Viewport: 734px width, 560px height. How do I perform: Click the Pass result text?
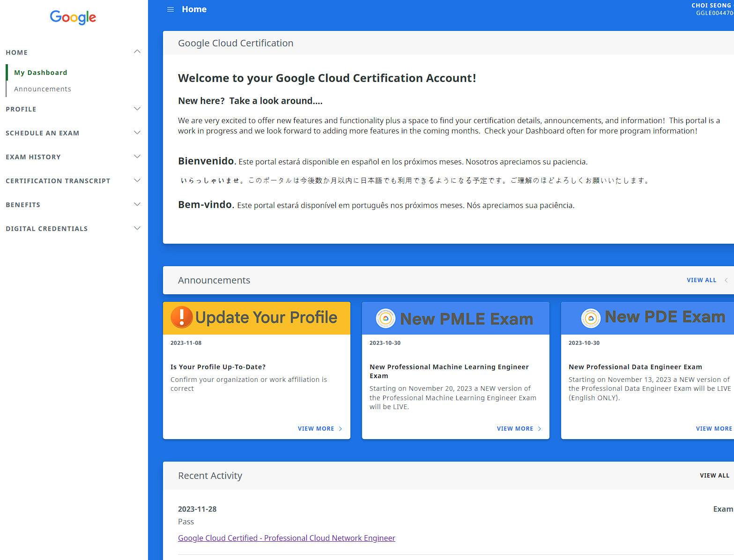(x=186, y=522)
